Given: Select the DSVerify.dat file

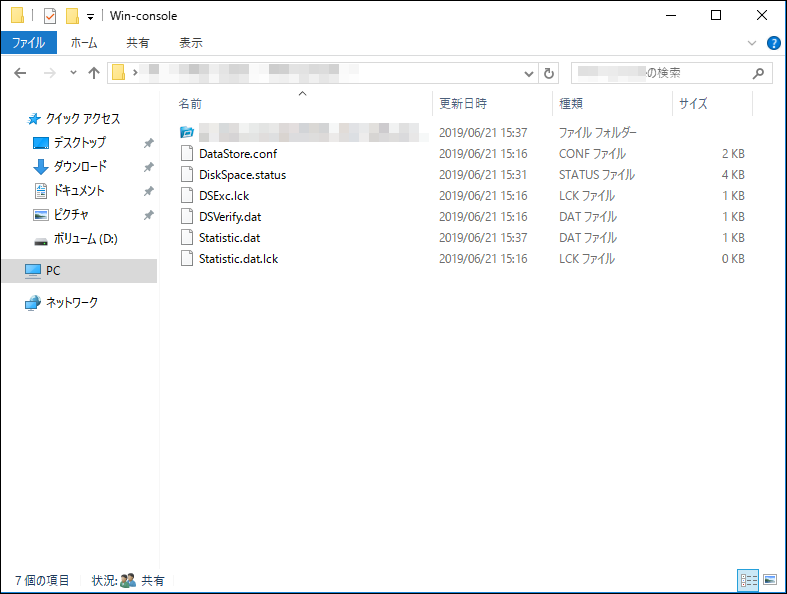Looking at the screenshot, I should click(230, 217).
